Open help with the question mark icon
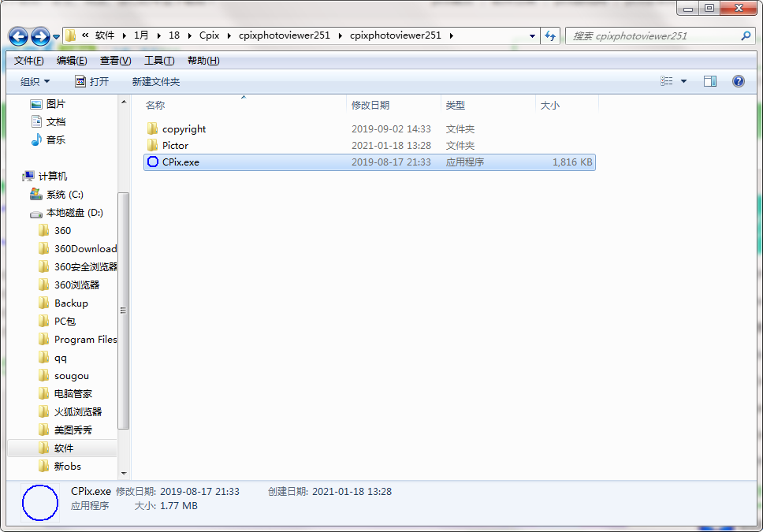Image resolution: width=763 pixels, height=532 pixels. coord(739,81)
